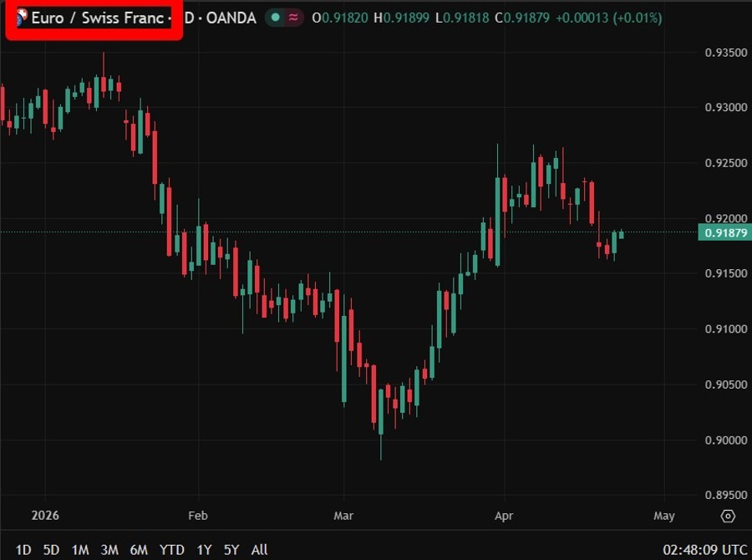Click the close price value C0.91879
This screenshot has height=560, width=752.
tap(520, 18)
